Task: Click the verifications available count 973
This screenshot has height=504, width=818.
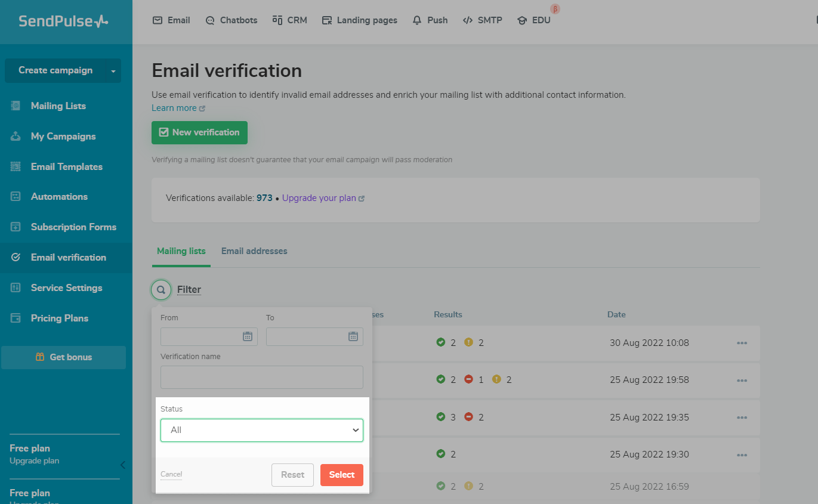Action: (x=264, y=198)
